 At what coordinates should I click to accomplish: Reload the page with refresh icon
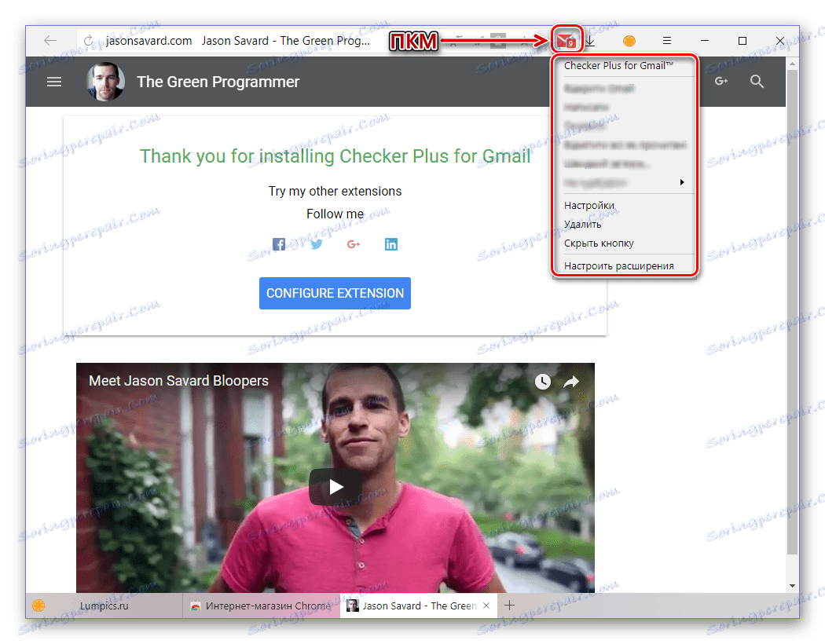[88, 41]
